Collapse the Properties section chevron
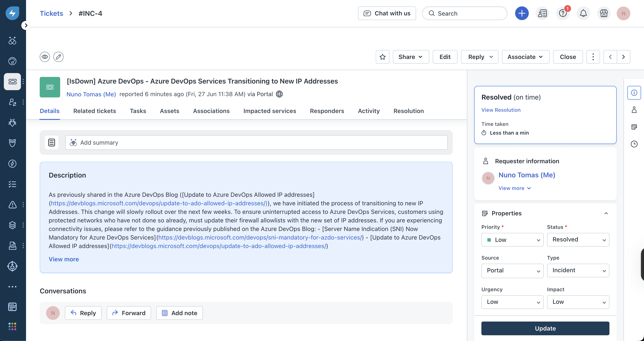This screenshot has width=644, height=341. click(x=606, y=213)
